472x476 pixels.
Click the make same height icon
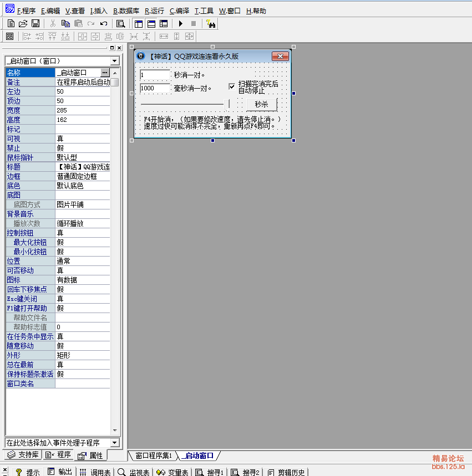point(176,37)
